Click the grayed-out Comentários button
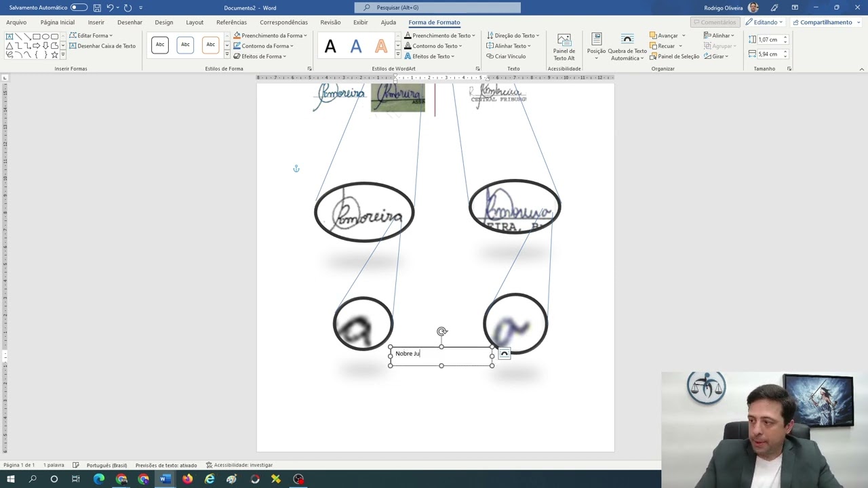This screenshot has width=868, height=488. point(715,22)
